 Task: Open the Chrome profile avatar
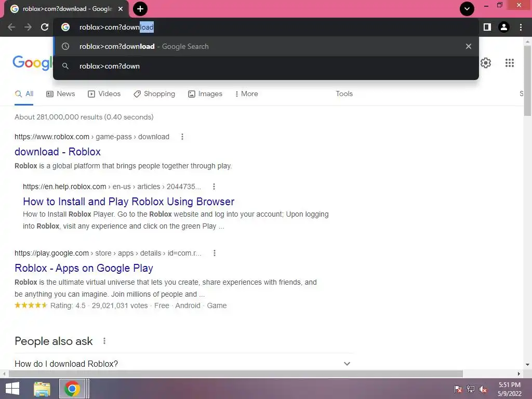point(504,27)
